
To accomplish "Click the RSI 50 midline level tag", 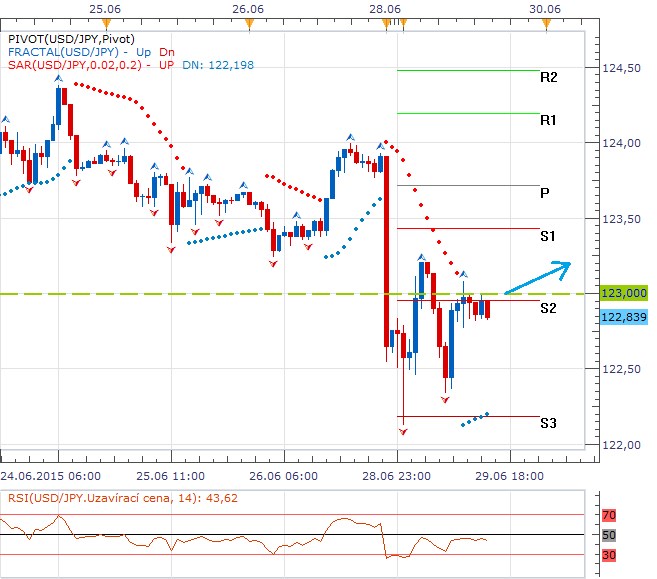I will [609, 535].
